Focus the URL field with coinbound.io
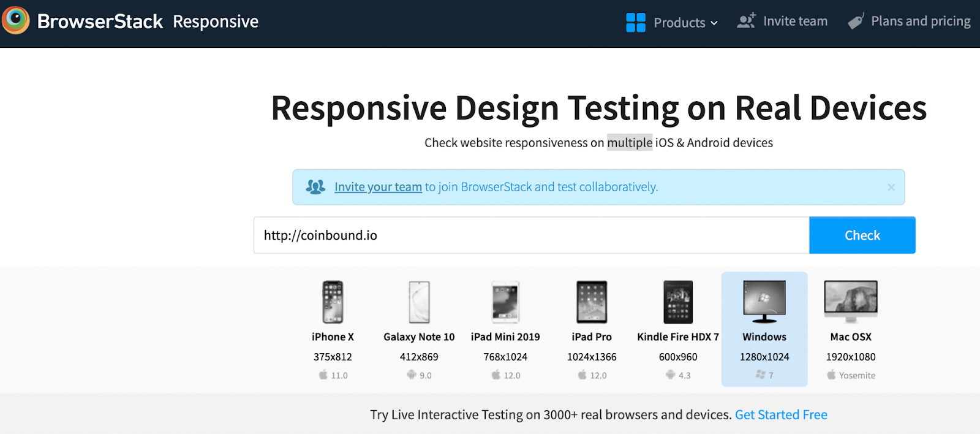 pyautogui.click(x=531, y=235)
